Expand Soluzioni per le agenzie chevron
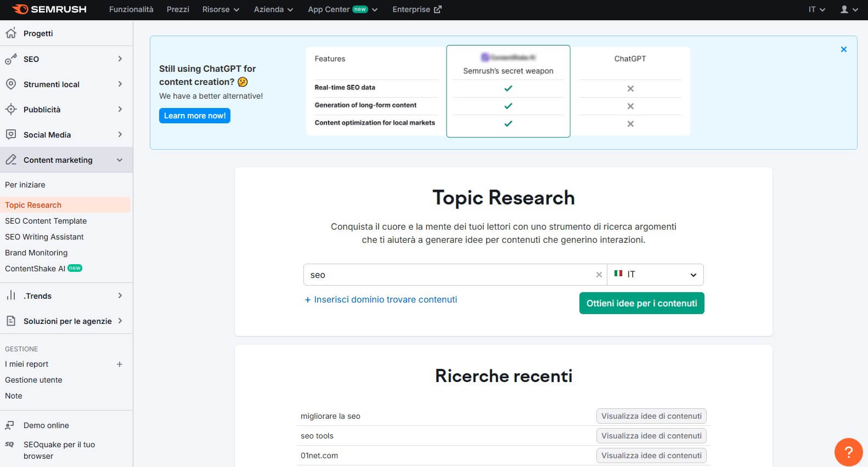Image resolution: width=868 pixels, height=467 pixels. (x=120, y=321)
